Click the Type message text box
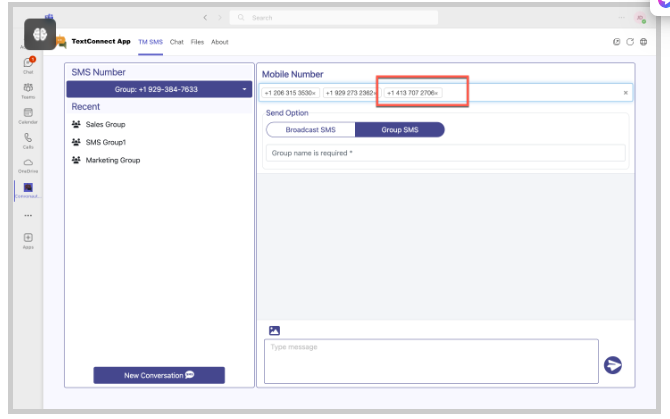 coord(431,361)
